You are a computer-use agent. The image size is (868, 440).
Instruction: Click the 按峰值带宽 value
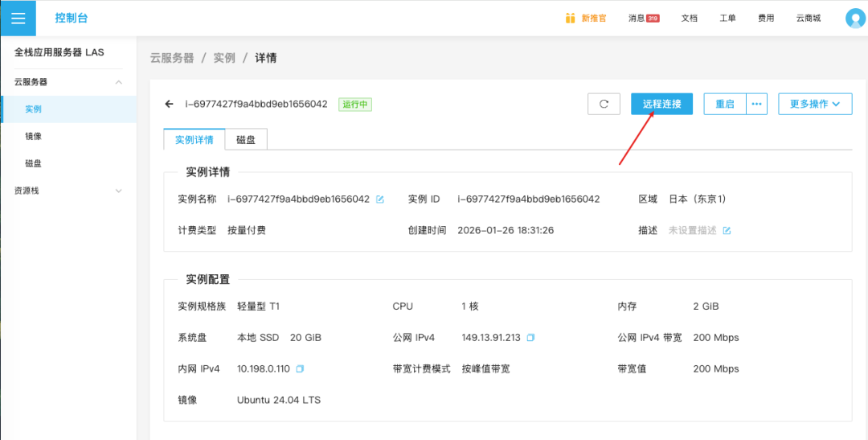click(485, 368)
